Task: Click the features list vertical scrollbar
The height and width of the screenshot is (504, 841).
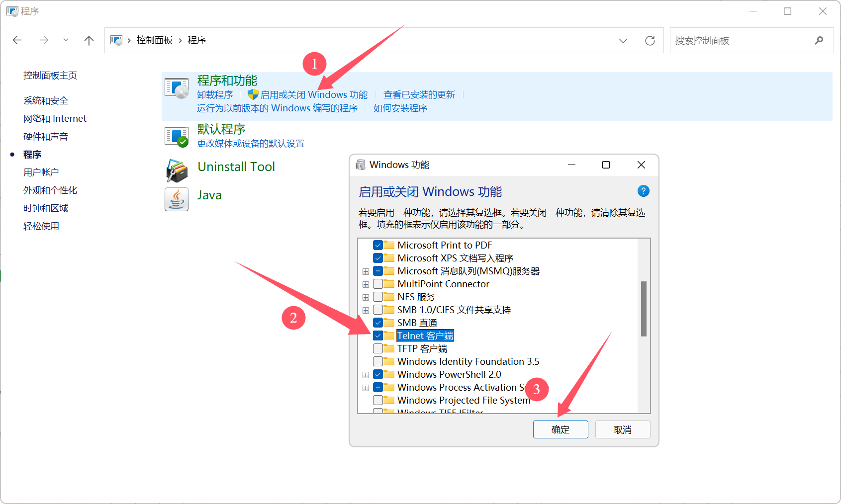Action: coord(644,309)
